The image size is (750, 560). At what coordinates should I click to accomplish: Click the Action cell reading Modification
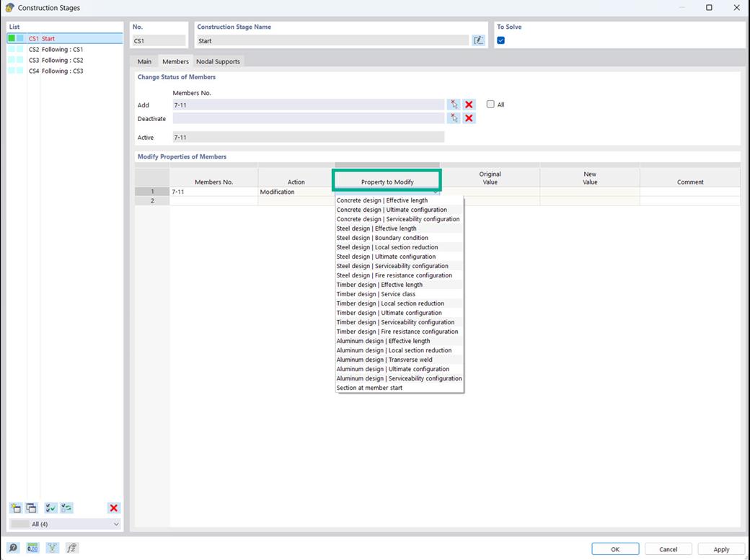coord(296,192)
